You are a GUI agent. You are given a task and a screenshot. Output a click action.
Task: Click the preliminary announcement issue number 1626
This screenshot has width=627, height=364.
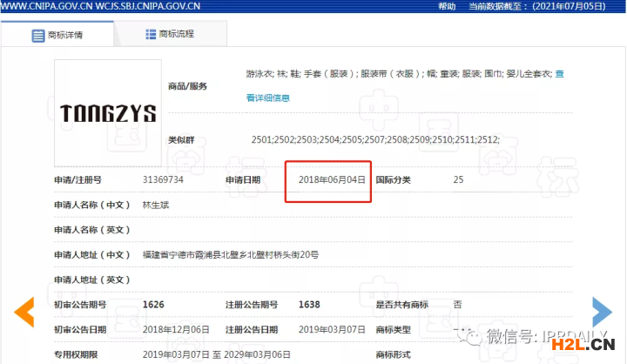point(153,305)
